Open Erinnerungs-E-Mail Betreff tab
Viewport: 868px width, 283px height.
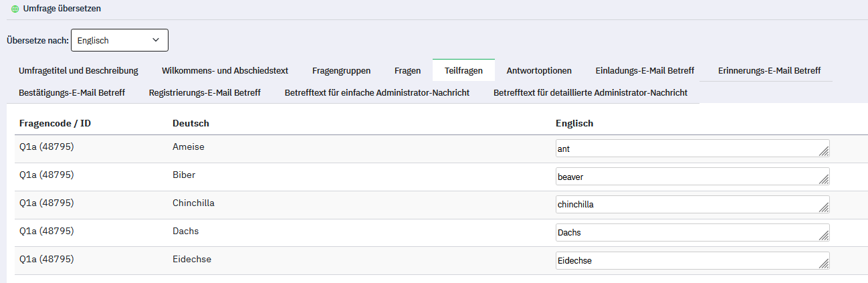coord(769,70)
